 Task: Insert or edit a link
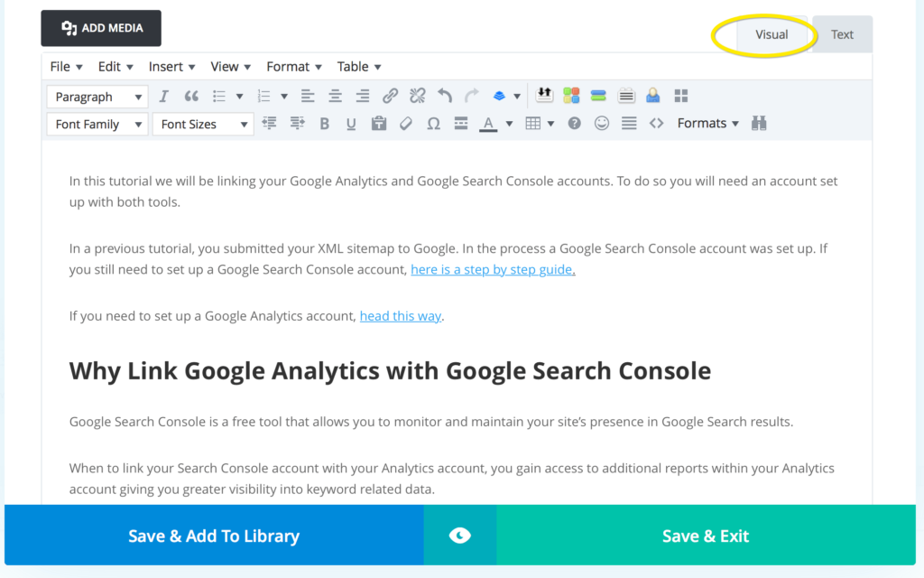point(390,96)
